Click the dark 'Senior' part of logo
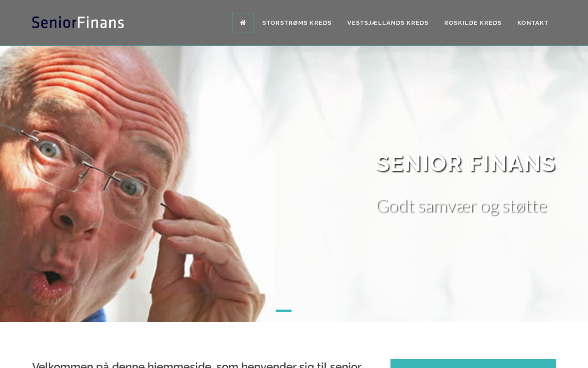This screenshot has height=368, width=588. (x=54, y=22)
